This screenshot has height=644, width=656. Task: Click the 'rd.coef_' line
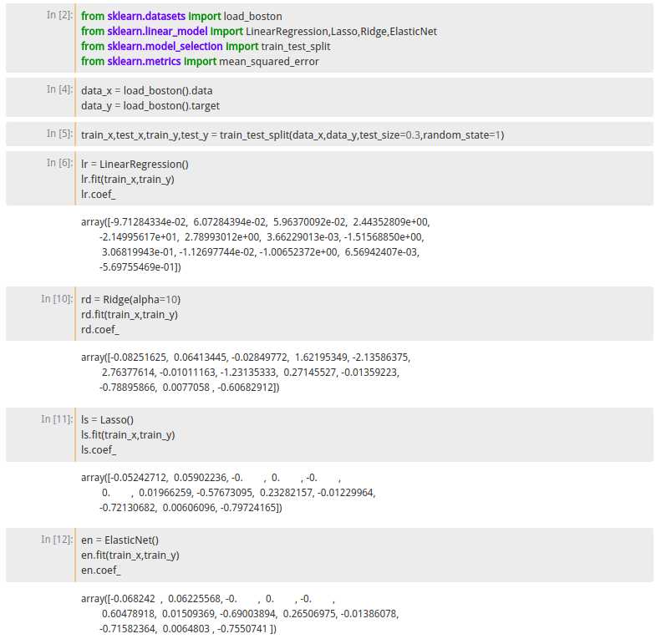tap(100, 330)
